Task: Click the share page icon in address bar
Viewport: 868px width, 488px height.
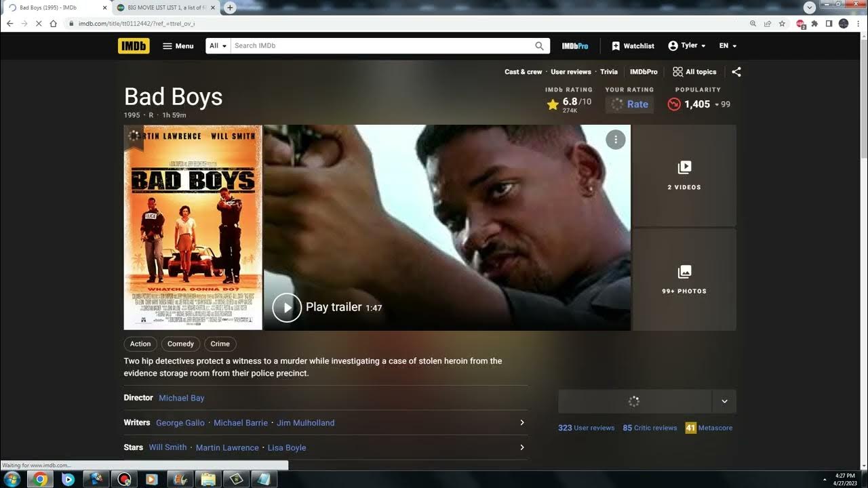Action: (x=768, y=23)
